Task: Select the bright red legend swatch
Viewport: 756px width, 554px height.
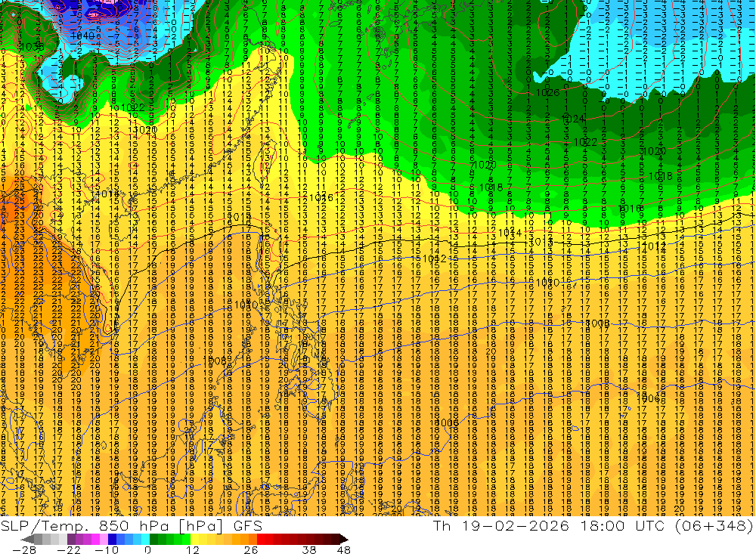Action: click(261, 539)
